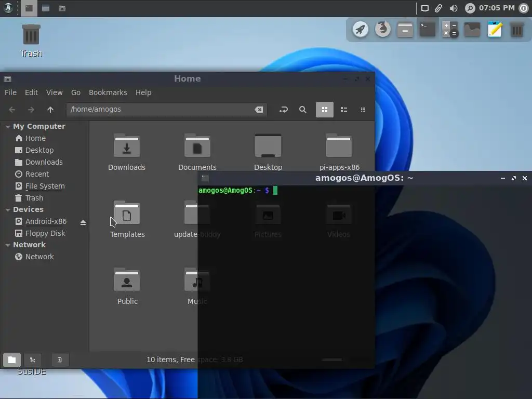The height and width of the screenshot is (399, 532).
Task: Select the Desktop folder icon
Action: pos(268,152)
